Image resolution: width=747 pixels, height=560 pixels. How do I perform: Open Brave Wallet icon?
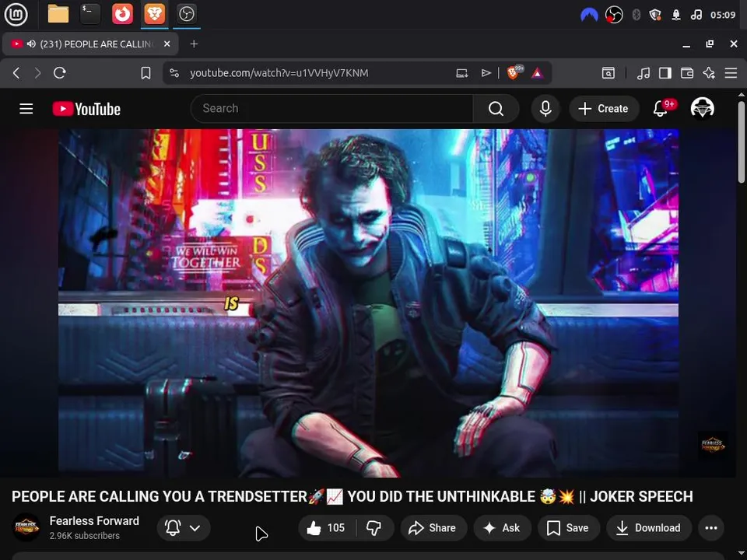[x=686, y=73]
